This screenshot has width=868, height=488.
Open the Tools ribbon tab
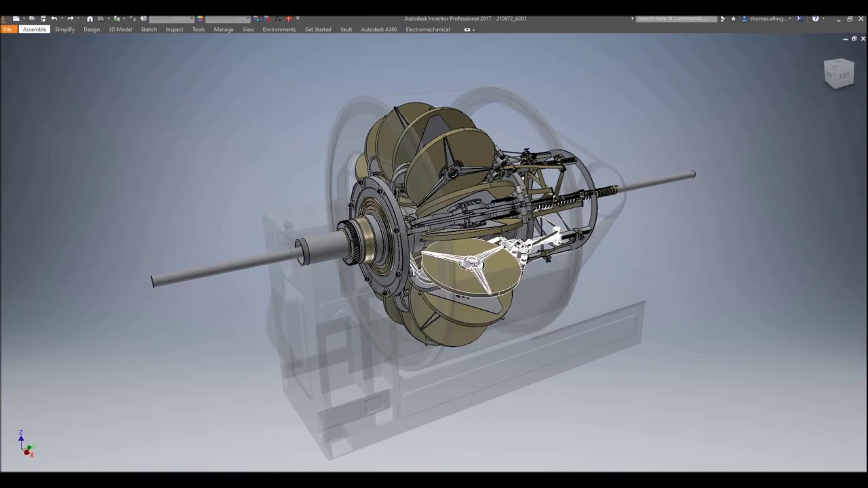coord(199,29)
